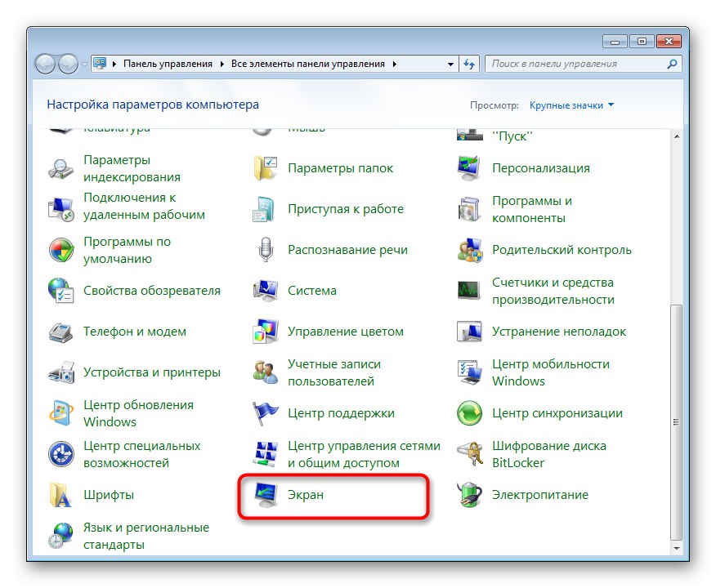Open the Шрифты folder icon

click(60, 495)
